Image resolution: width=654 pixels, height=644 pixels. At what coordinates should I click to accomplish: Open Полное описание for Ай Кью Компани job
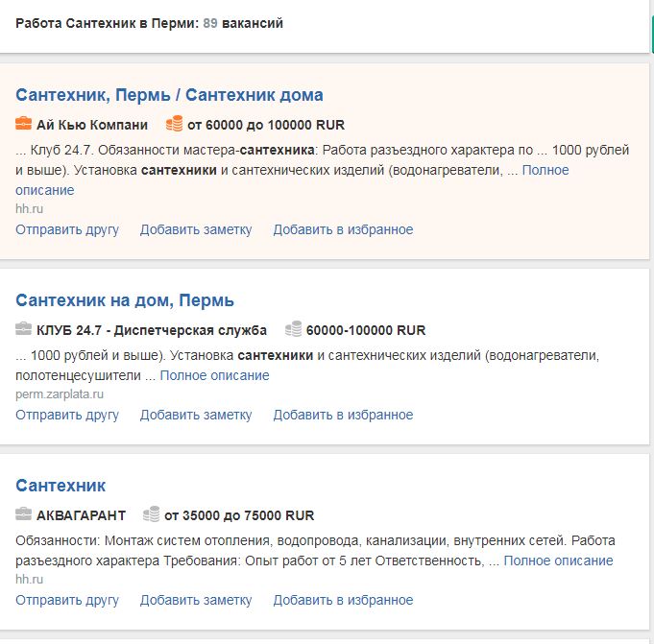coord(545,170)
